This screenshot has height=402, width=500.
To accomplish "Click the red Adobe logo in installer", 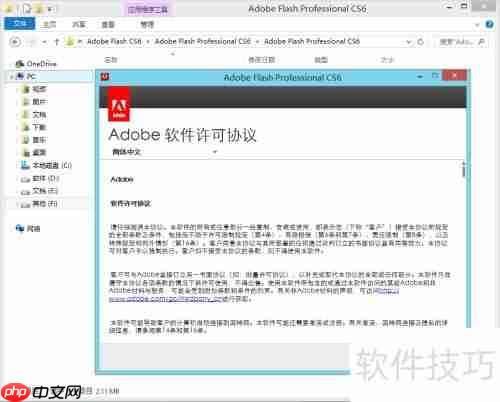I will tap(119, 104).
